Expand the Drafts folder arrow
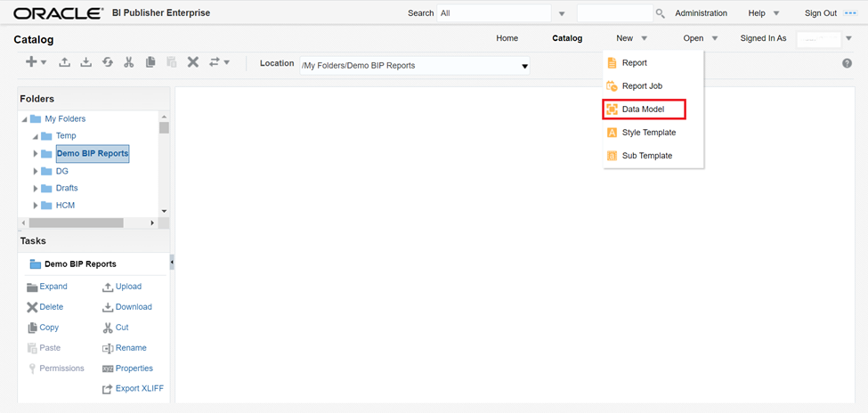This screenshot has width=868, height=413. (x=35, y=188)
